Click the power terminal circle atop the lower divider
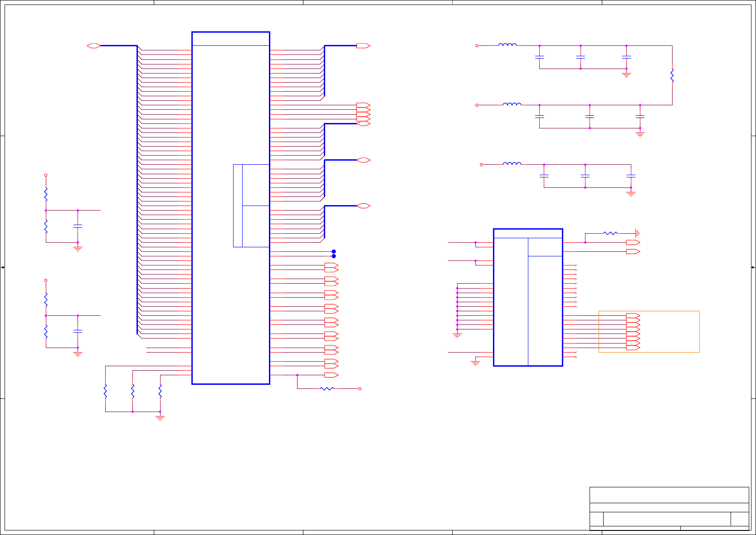Viewport: 756px width, 535px height. tap(45, 280)
